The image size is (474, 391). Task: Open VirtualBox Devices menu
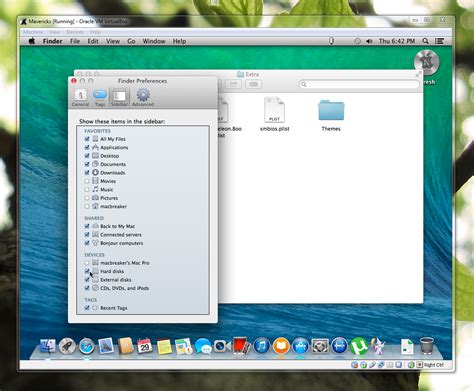(75, 32)
